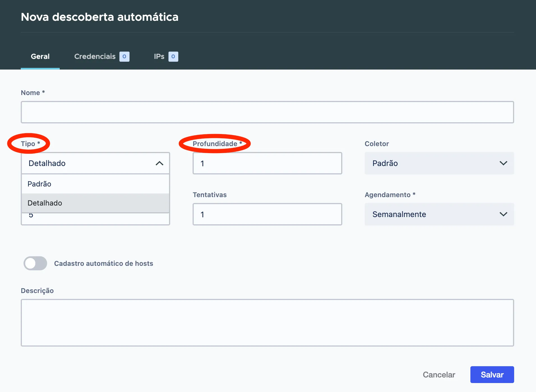
Task: Click the Cadastro automático de hosts label
Action: 103,263
